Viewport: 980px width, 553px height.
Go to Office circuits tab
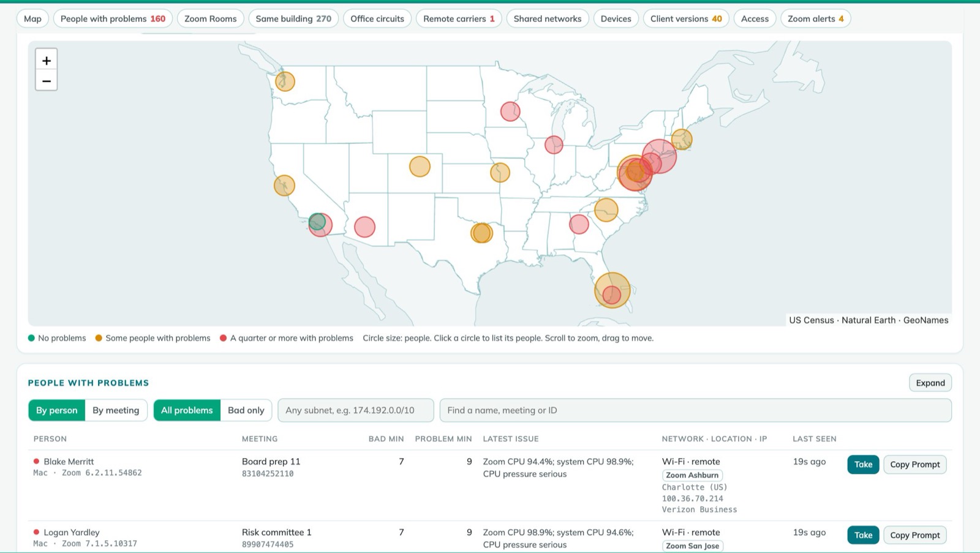377,18
